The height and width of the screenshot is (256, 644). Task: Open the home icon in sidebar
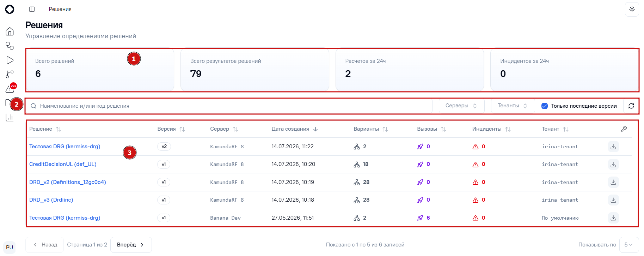click(x=10, y=31)
